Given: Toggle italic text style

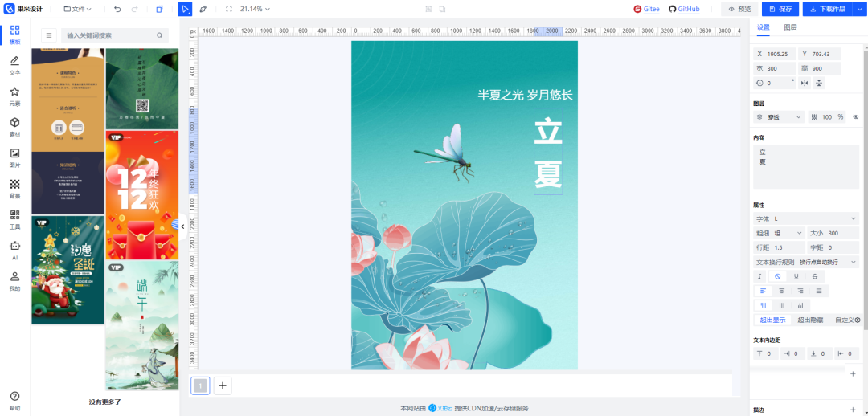Looking at the screenshot, I should 760,276.
